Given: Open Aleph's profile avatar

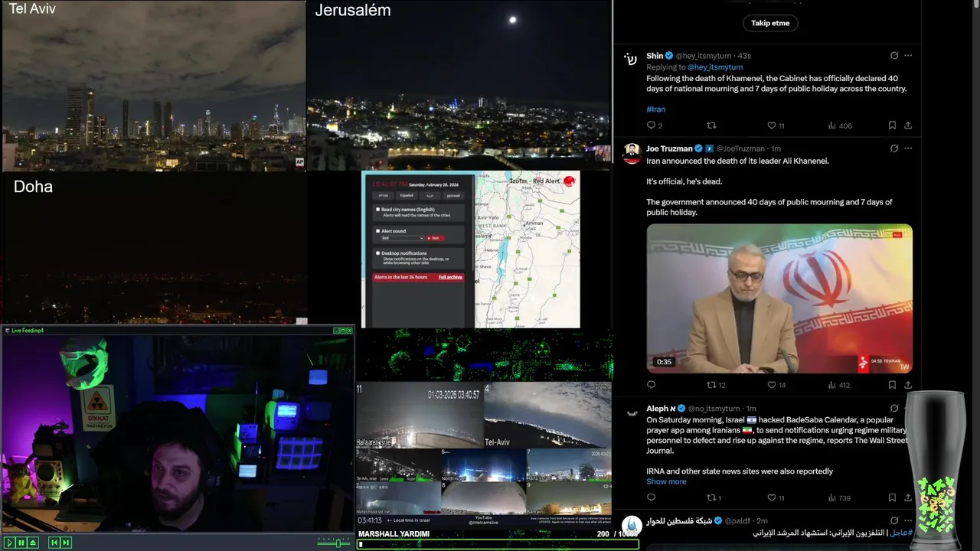Looking at the screenshot, I should (x=631, y=413).
